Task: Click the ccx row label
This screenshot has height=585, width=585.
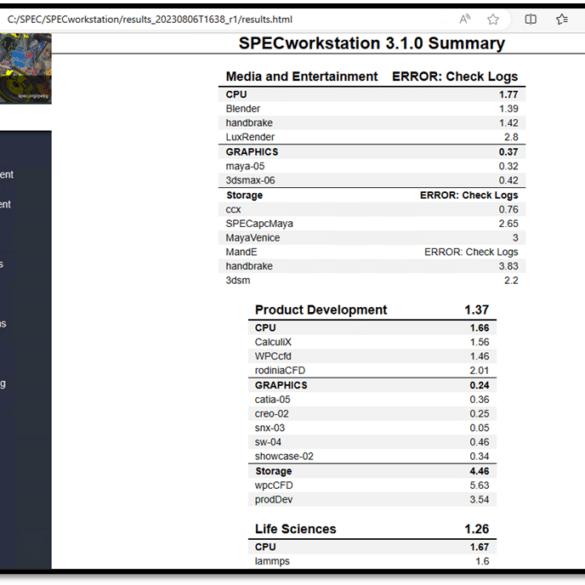Action: pos(233,210)
